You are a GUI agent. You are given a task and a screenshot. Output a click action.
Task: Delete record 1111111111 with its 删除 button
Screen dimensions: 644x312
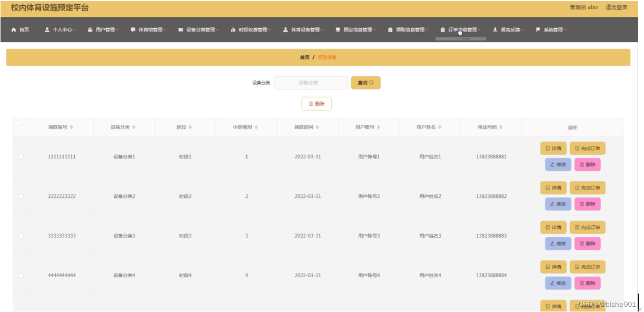click(x=587, y=165)
